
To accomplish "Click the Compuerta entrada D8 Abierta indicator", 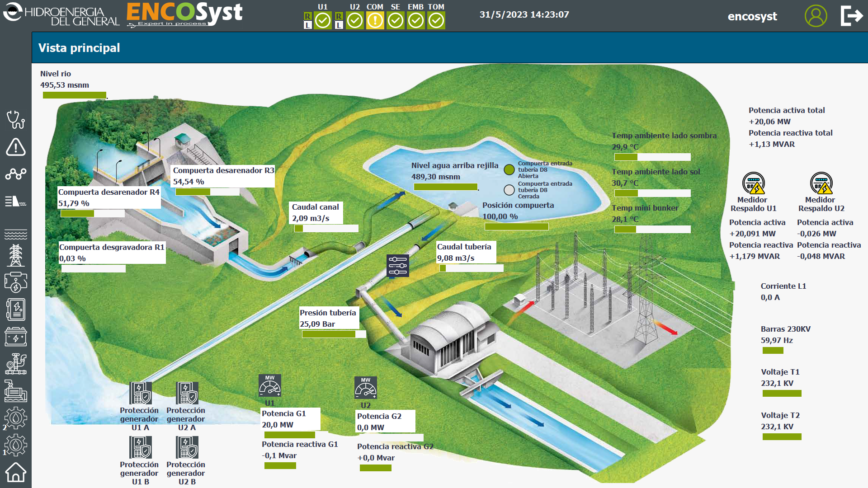I will point(509,169).
